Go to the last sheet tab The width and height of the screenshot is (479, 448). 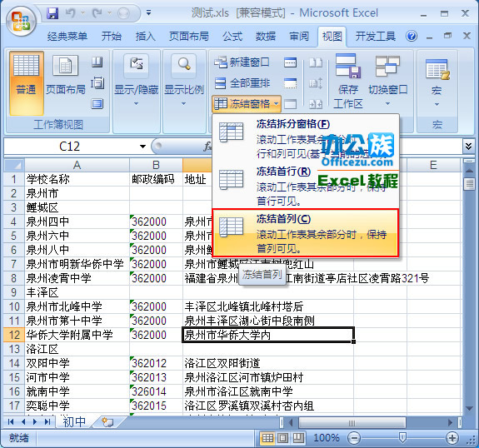(47, 422)
